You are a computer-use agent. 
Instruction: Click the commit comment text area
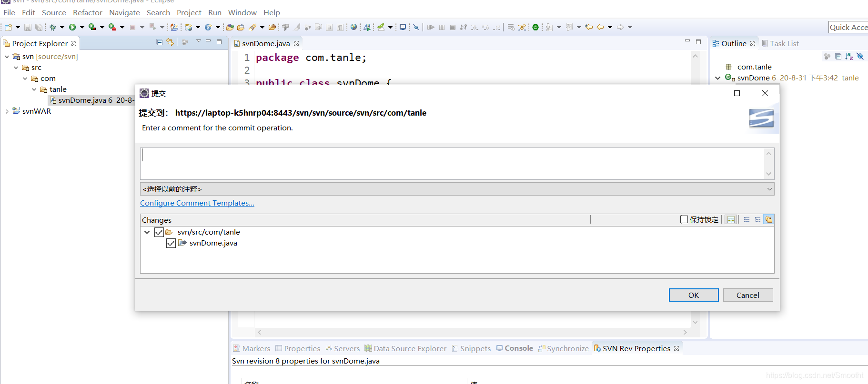[453, 164]
